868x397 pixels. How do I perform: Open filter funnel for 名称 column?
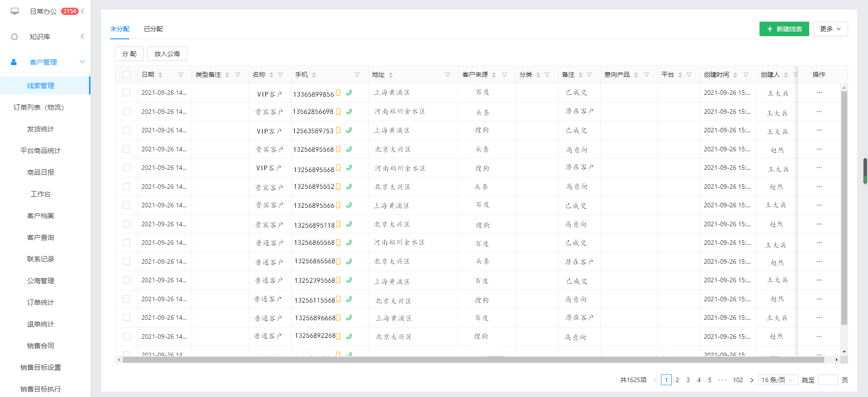coord(280,75)
